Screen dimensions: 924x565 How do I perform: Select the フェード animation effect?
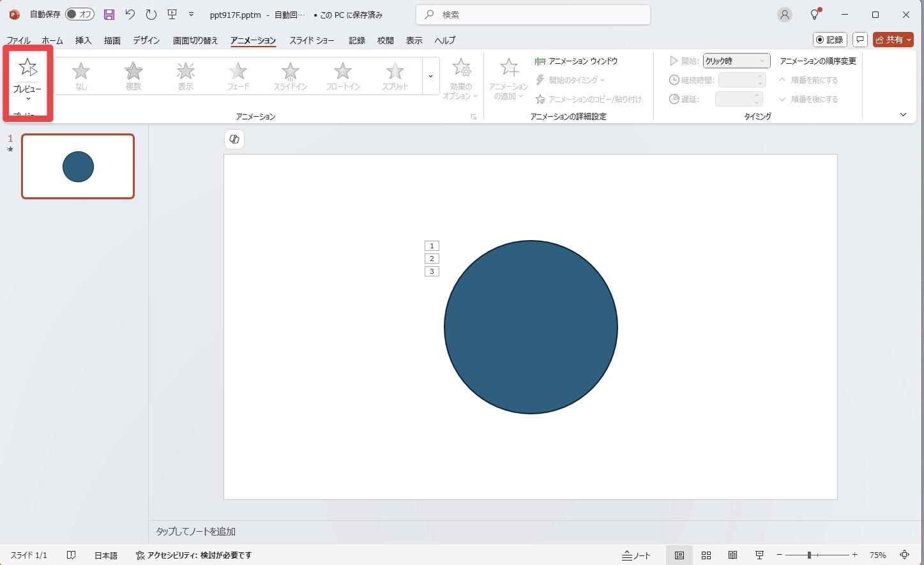pyautogui.click(x=238, y=76)
